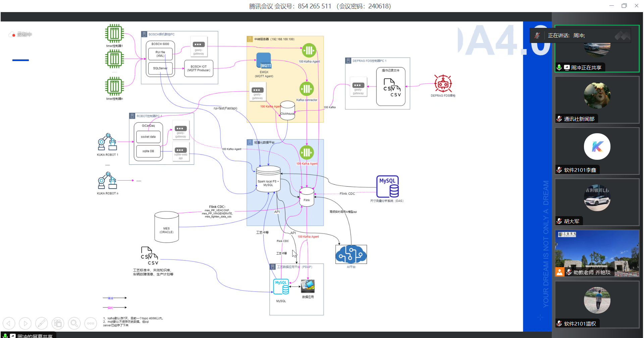Select the timer控制器1 chip icon
This screenshot has height=338, width=644.
114,34
